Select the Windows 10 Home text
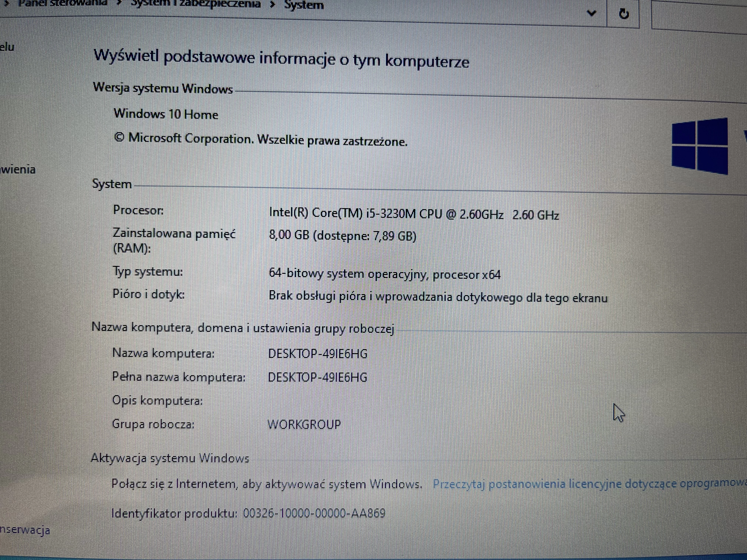 pos(166,114)
